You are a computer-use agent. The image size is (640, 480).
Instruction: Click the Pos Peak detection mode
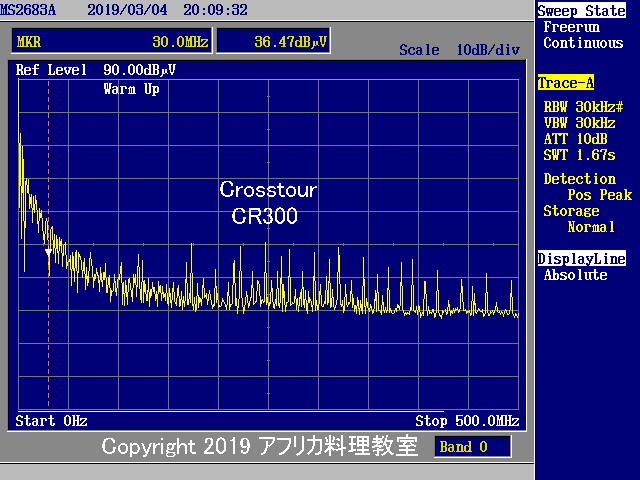[x=600, y=195]
